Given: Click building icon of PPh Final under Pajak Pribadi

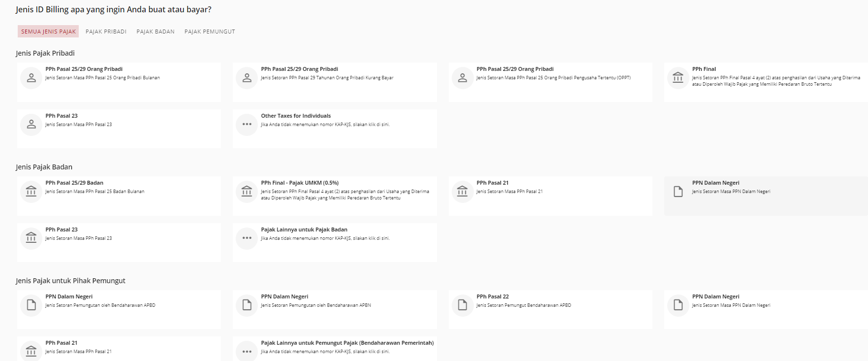Looking at the screenshot, I should point(678,78).
